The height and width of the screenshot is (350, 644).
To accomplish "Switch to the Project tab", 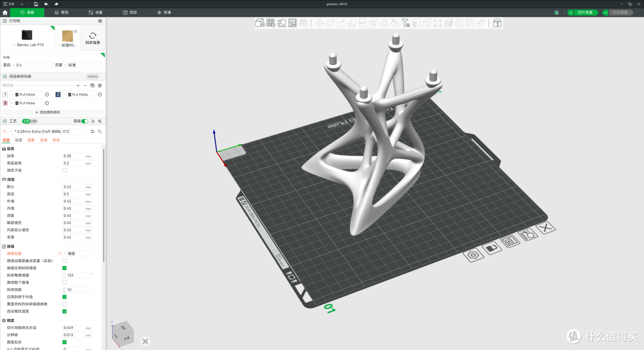I will [130, 13].
